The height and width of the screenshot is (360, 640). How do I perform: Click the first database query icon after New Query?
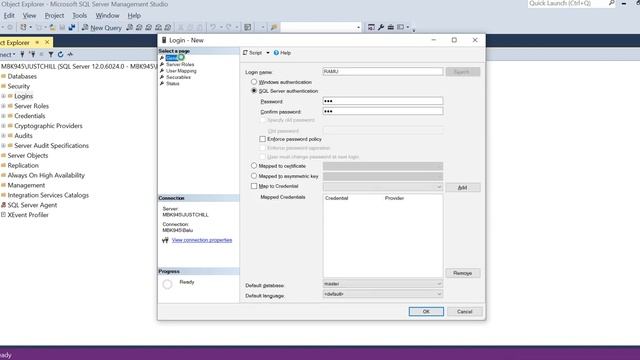(129, 27)
